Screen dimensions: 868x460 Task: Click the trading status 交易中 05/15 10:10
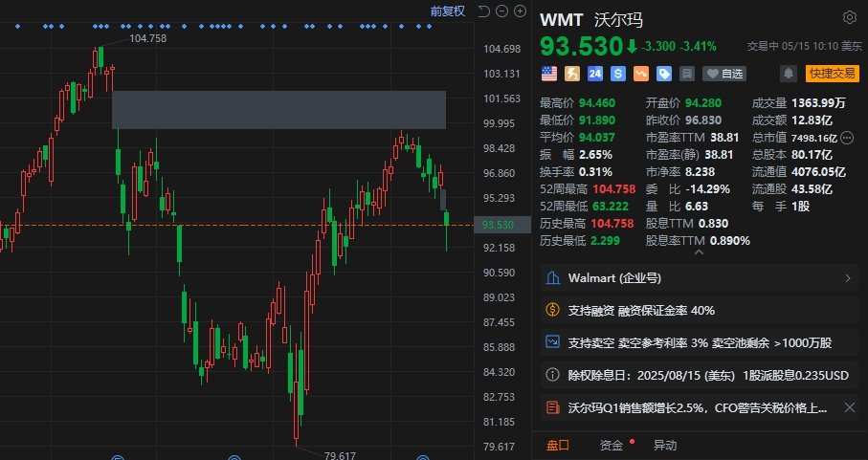[x=793, y=47]
